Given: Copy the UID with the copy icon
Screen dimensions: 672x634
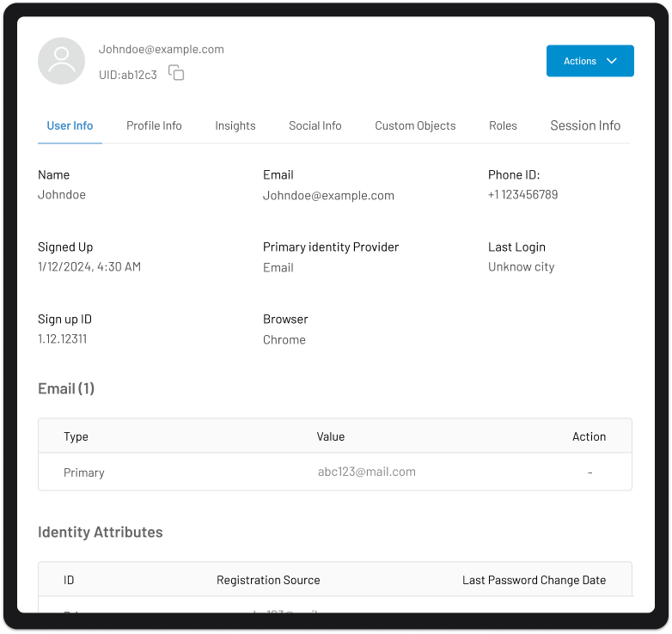Looking at the screenshot, I should click(176, 73).
